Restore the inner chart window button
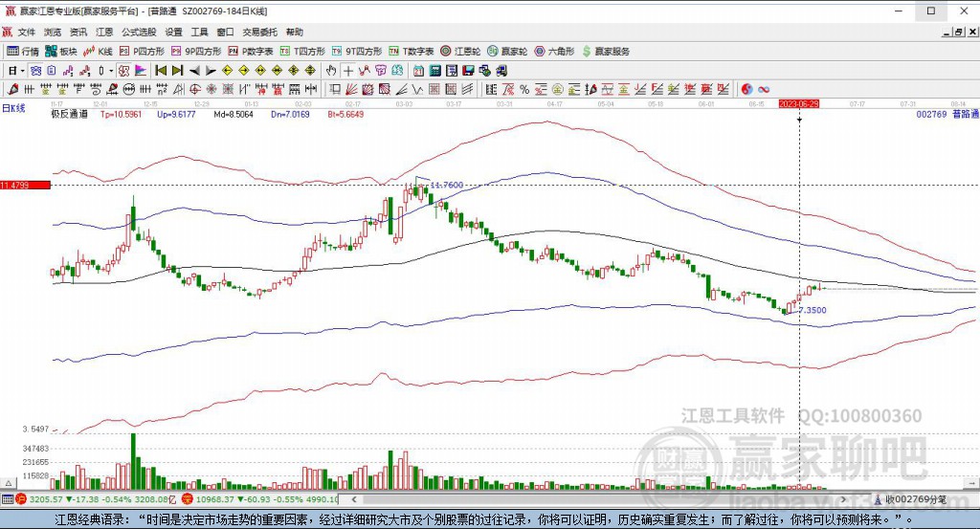This screenshot has width=980, height=529. pyautogui.click(x=959, y=32)
